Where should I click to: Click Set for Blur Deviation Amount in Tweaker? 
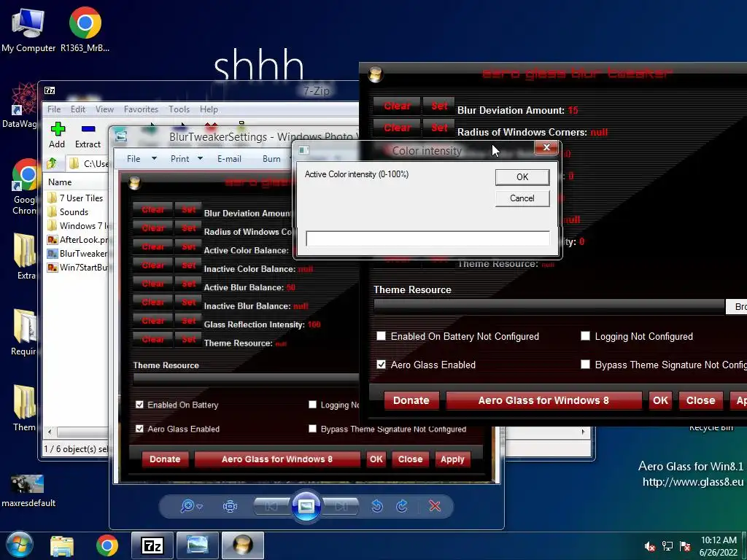pos(439,106)
